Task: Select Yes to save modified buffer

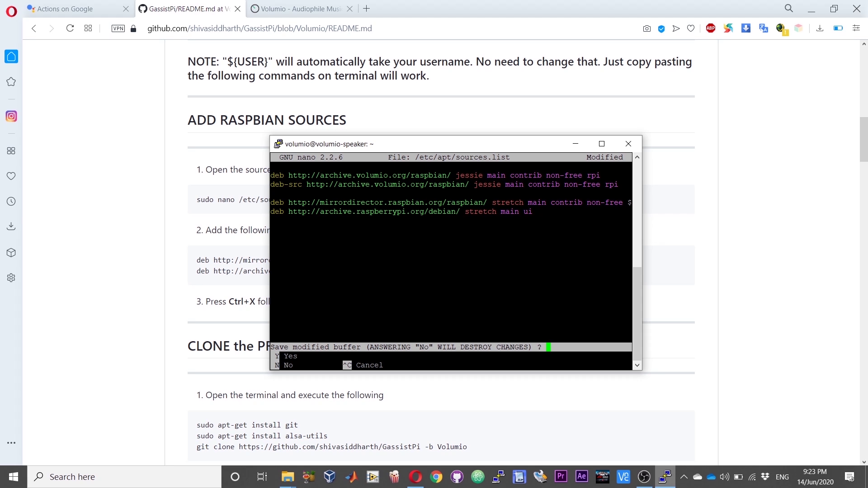Action: pos(290,356)
